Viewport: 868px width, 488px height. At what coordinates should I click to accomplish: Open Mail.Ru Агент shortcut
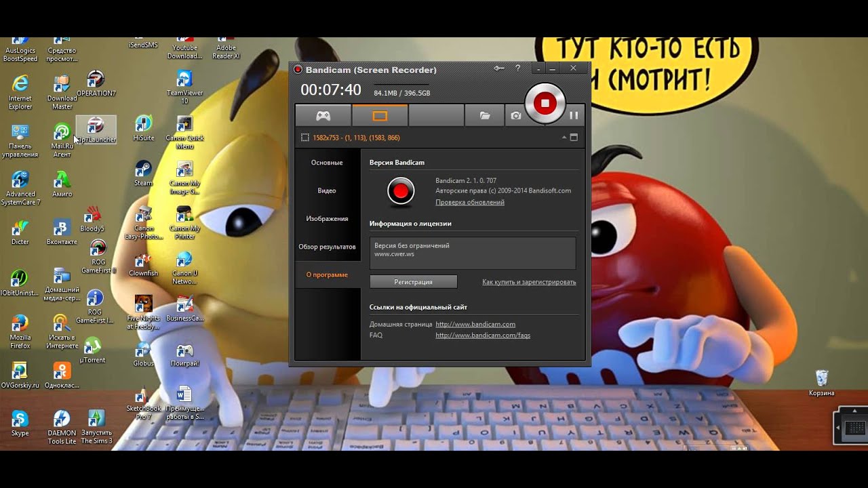(62, 140)
